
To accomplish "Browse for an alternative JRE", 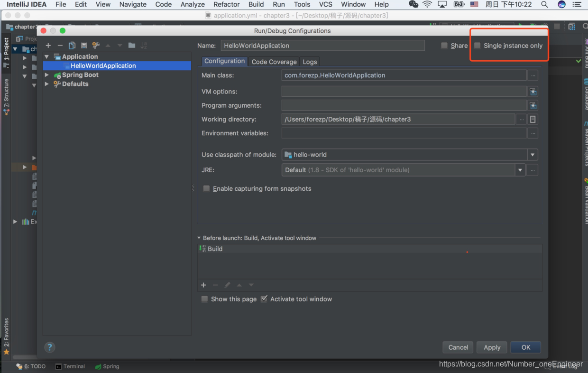I will click(533, 170).
